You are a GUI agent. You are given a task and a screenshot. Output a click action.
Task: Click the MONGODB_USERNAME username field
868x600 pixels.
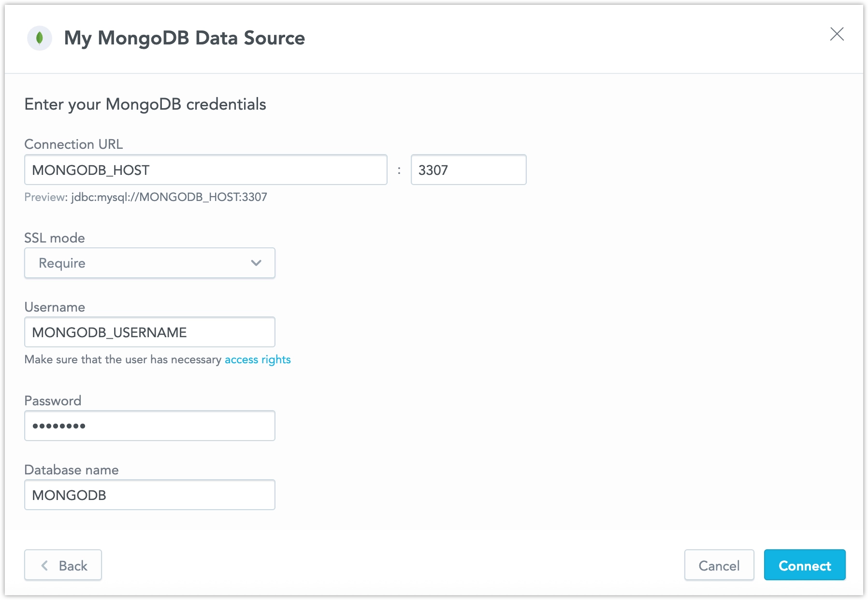pos(150,332)
